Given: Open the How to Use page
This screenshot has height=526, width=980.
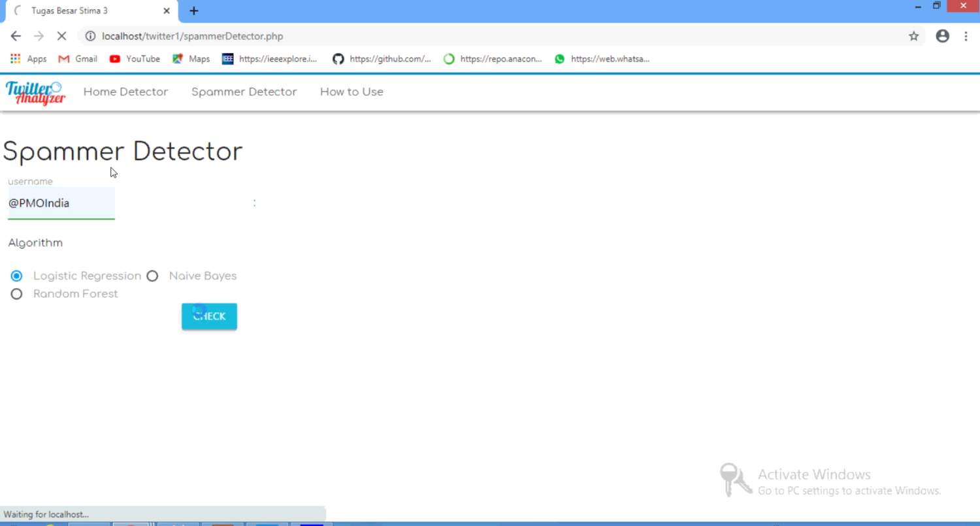Looking at the screenshot, I should [351, 92].
